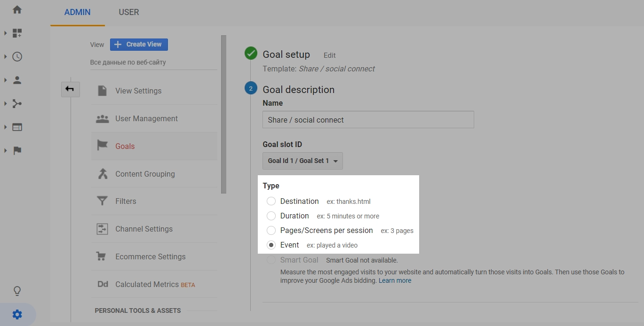Image resolution: width=644 pixels, height=326 pixels.
Task: Select the Destination goal type radio button
Action: [271, 201]
